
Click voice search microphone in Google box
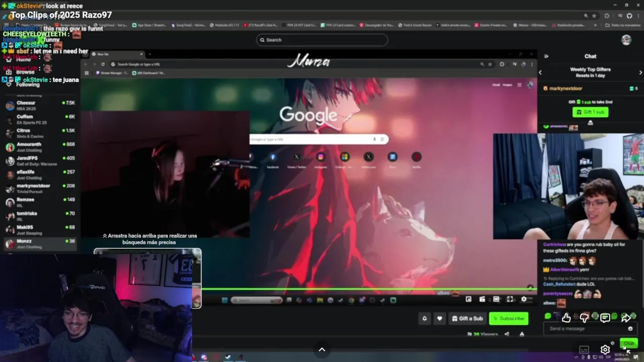coord(374,139)
